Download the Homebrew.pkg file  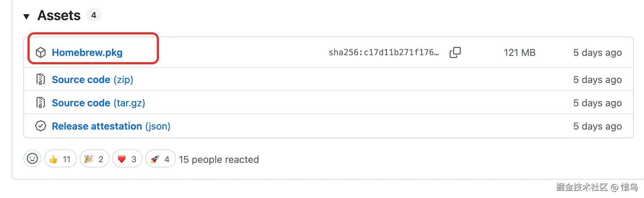pyautogui.click(x=87, y=52)
